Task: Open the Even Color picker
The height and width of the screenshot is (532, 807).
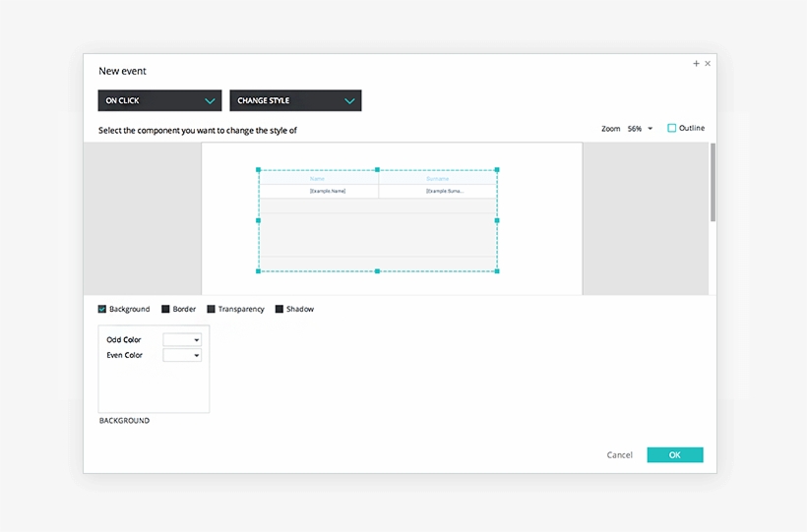Action: pyautogui.click(x=182, y=355)
